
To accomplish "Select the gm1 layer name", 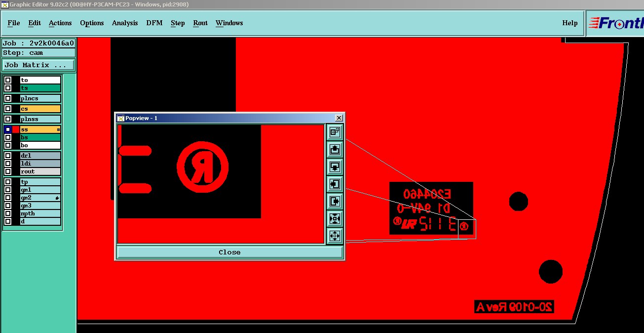I will [40, 190].
